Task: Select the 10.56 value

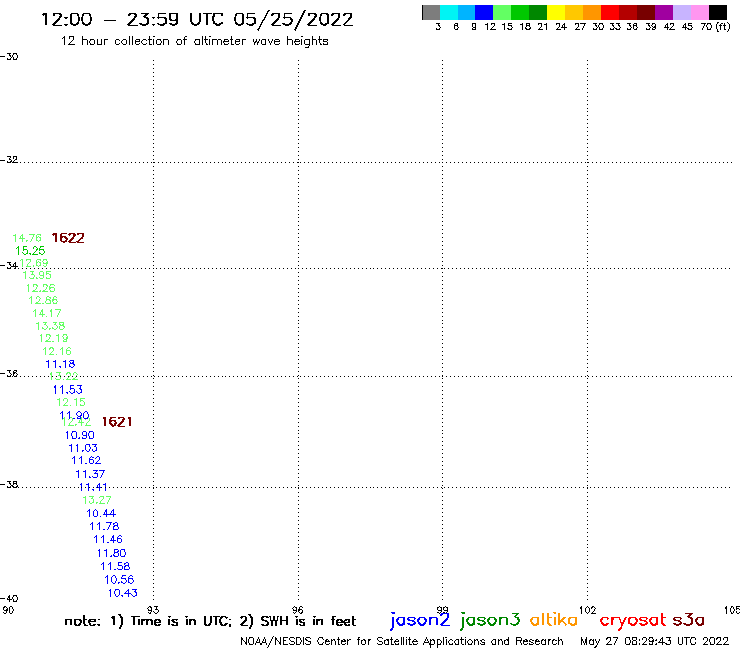Action: 119,579
